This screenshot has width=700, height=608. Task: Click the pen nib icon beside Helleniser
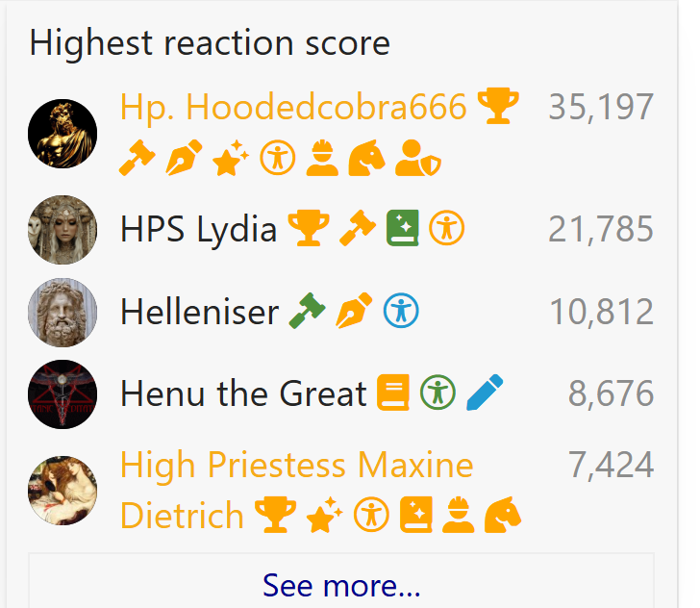[x=354, y=311]
